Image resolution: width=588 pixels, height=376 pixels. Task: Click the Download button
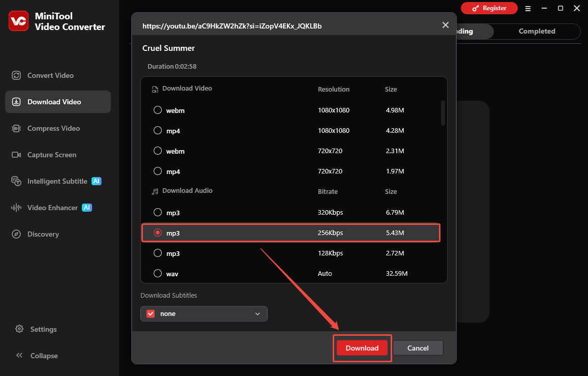[x=362, y=348]
